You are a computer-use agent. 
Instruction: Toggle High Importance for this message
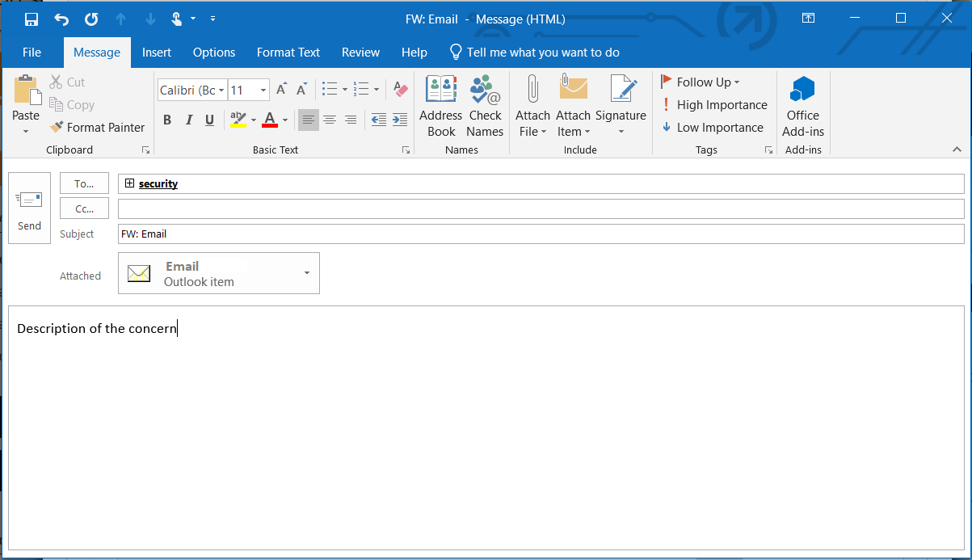(x=714, y=105)
